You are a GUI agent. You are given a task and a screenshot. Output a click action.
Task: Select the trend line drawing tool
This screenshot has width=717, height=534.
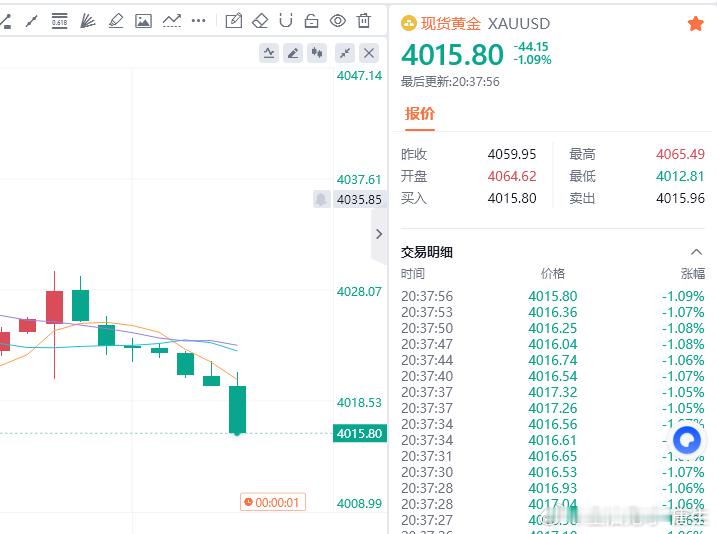tap(32, 21)
